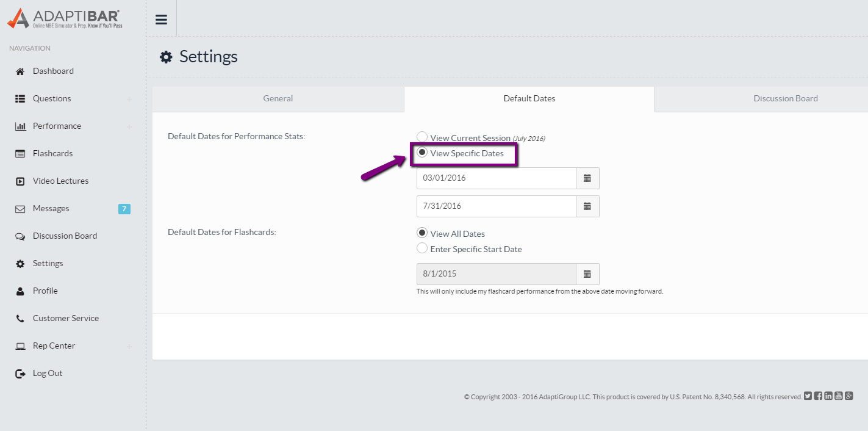Open the YouTube icon in footer
868x431 pixels.
839,396
